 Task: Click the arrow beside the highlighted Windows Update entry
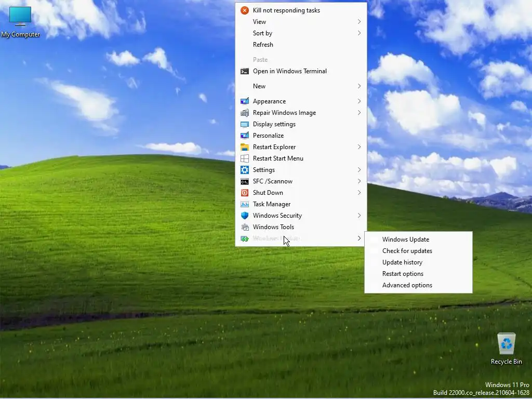359,238
